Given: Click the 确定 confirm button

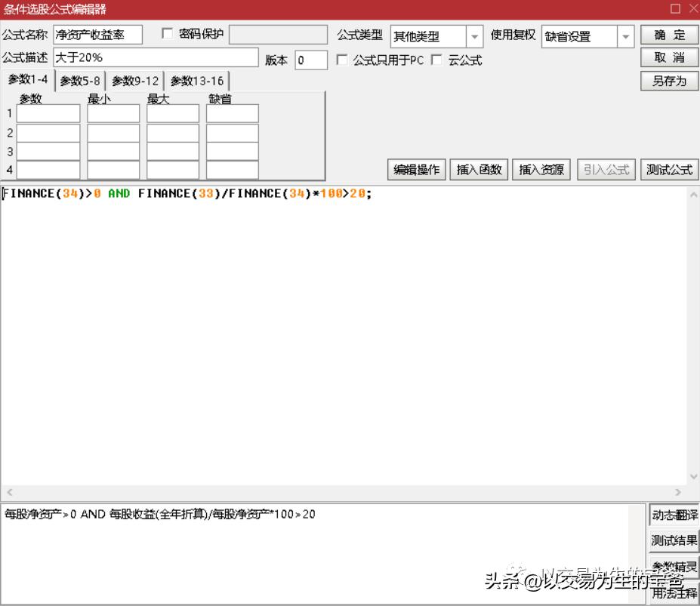Looking at the screenshot, I should click(x=669, y=35).
